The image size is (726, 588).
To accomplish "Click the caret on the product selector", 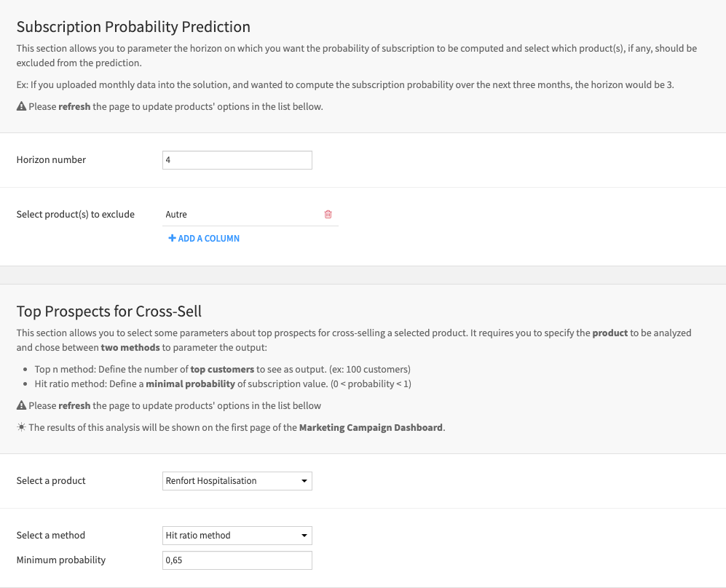I will [x=303, y=481].
